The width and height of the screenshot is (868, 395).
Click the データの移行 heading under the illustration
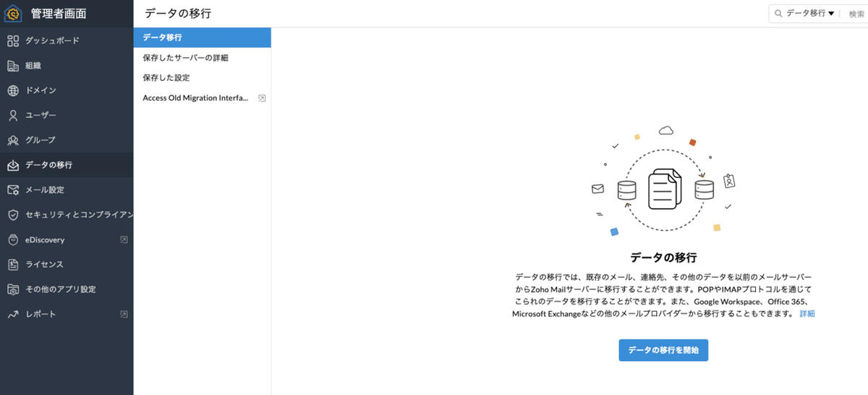(663, 258)
